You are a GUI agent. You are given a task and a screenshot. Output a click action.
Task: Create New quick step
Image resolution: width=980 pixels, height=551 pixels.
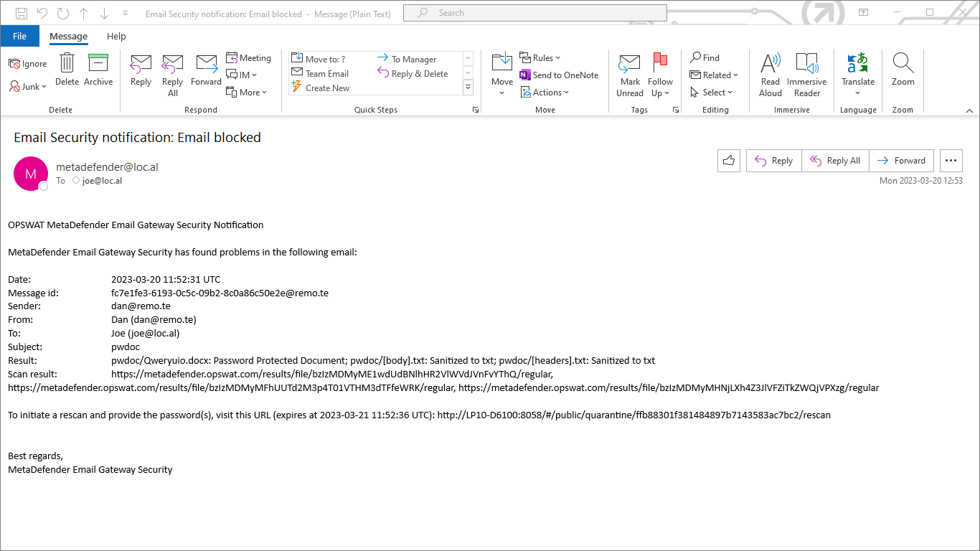(x=321, y=88)
